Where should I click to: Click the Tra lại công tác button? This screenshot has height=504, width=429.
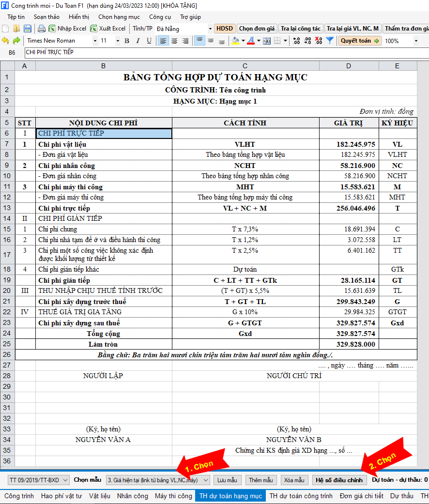pos(301,29)
